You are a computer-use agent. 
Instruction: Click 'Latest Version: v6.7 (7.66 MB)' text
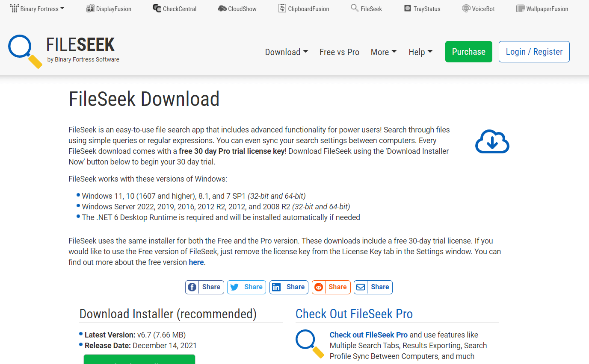point(135,335)
